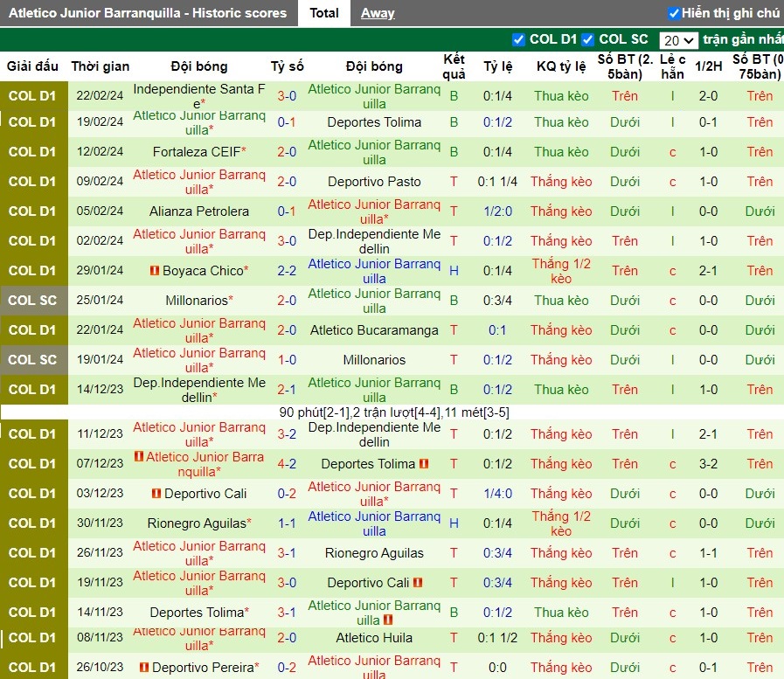Click the COL SC league cell dated 19/01/24
This screenshot has height=679, width=784.
click(x=33, y=360)
